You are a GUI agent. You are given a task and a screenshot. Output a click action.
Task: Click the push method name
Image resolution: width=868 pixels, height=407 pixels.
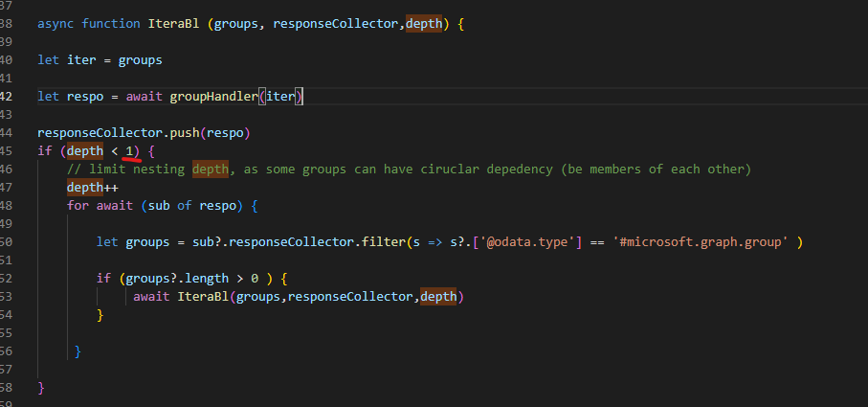(185, 133)
